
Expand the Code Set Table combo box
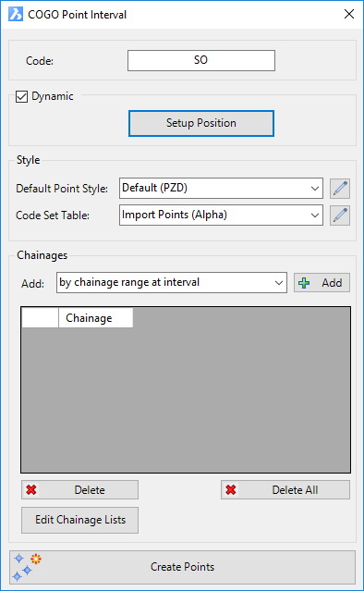[x=221, y=215]
